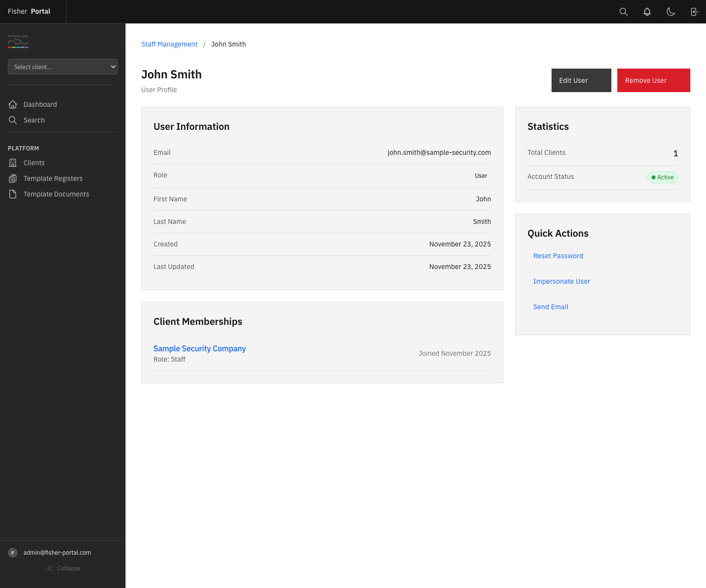
Task: Open the search from the top bar
Action: pyautogui.click(x=623, y=11)
